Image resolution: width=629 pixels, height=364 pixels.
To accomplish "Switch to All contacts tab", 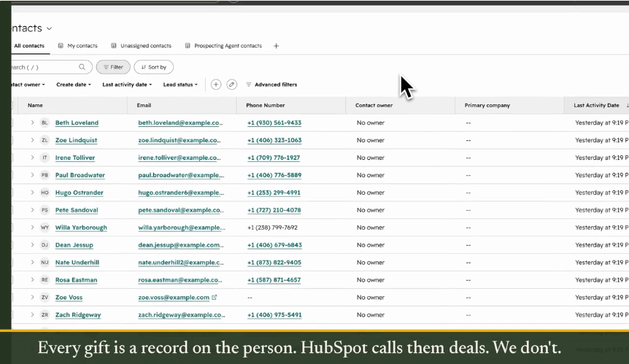I will tap(29, 46).
